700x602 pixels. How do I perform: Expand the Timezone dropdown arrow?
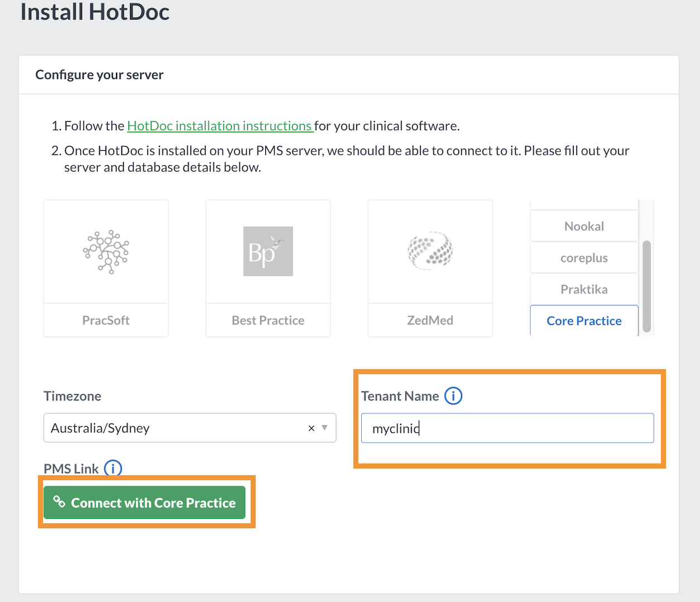[x=325, y=428]
